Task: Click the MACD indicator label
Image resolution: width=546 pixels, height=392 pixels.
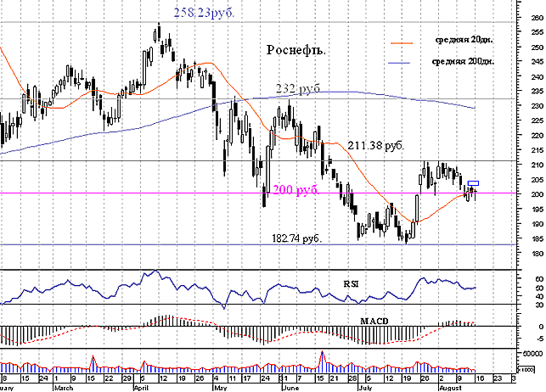Action: 374,321
